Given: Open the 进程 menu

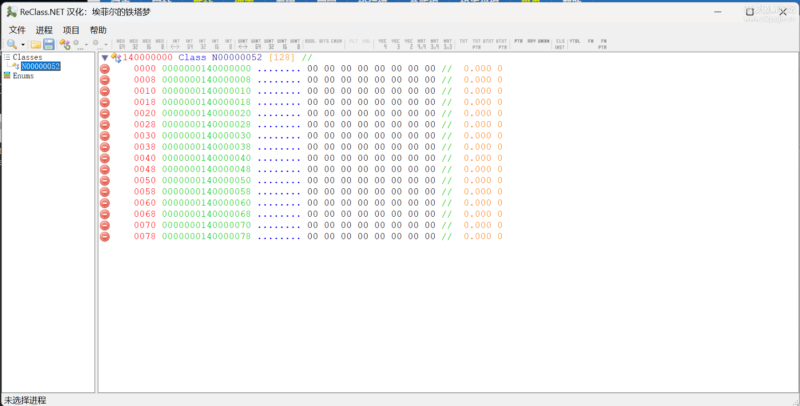Looking at the screenshot, I should 44,30.
